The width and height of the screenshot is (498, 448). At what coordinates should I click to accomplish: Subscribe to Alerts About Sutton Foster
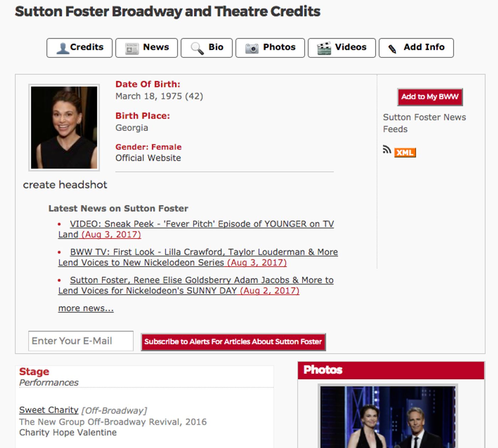pyautogui.click(x=233, y=341)
